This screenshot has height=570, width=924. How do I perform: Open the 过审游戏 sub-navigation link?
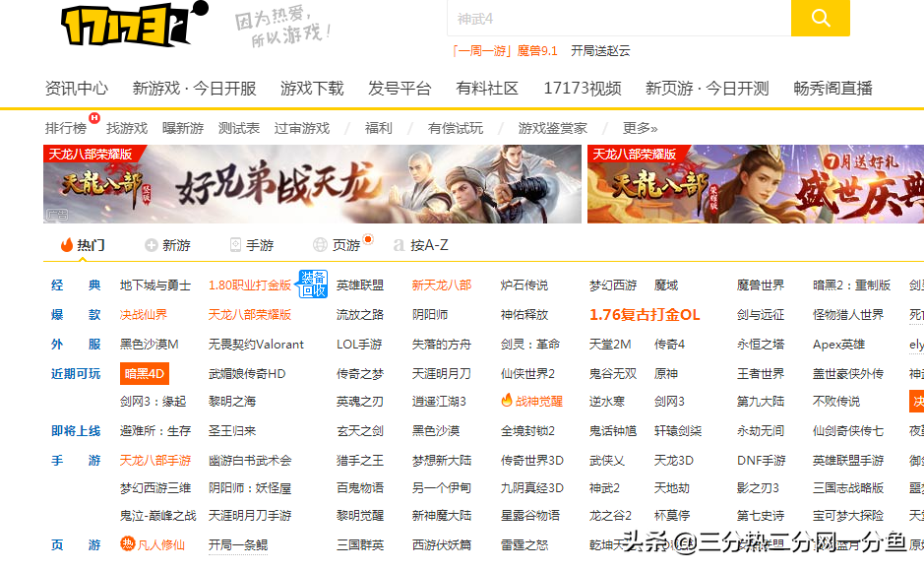pyautogui.click(x=302, y=128)
